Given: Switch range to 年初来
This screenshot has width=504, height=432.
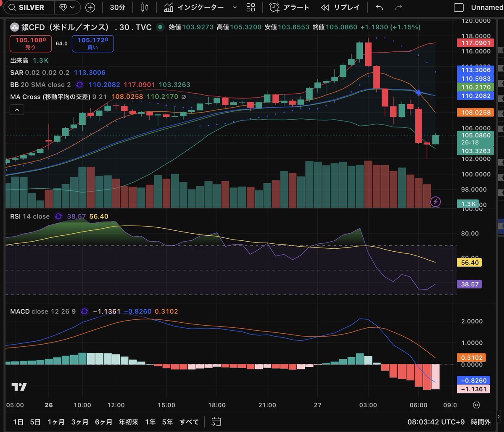Looking at the screenshot, I should tap(129, 422).
